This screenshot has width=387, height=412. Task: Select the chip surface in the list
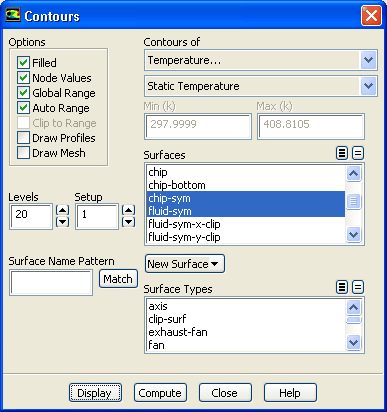[246, 172]
